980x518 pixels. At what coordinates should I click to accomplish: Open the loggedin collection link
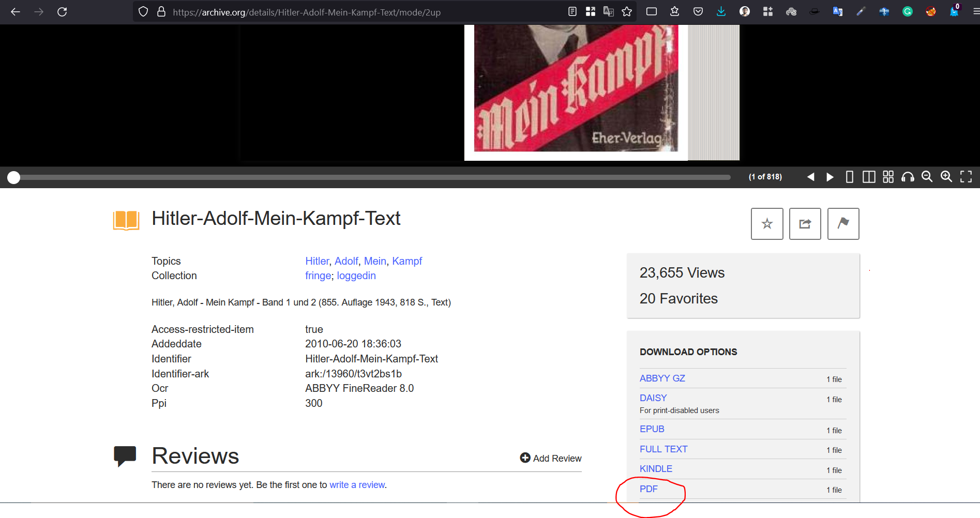pyautogui.click(x=356, y=276)
